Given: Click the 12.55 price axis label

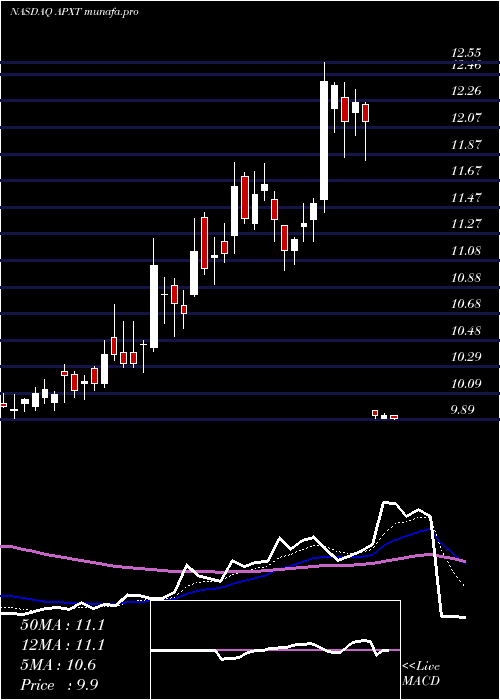Looking at the screenshot, I should pyautogui.click(x=466, y=53).
